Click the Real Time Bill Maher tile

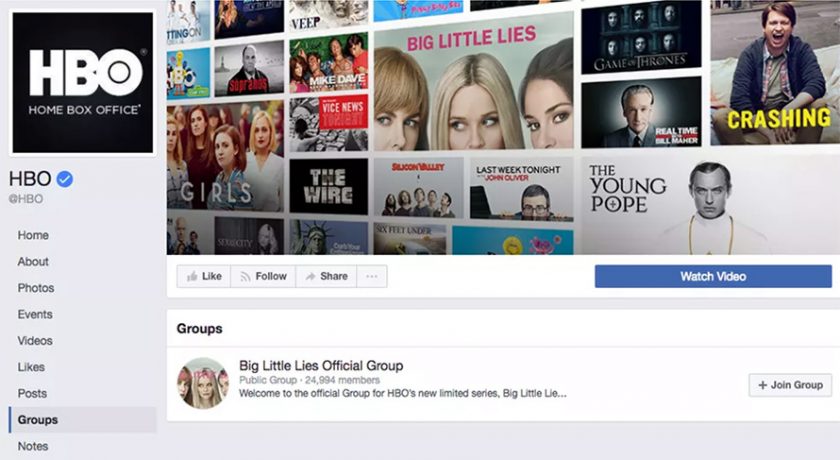(x=641, y=112)
